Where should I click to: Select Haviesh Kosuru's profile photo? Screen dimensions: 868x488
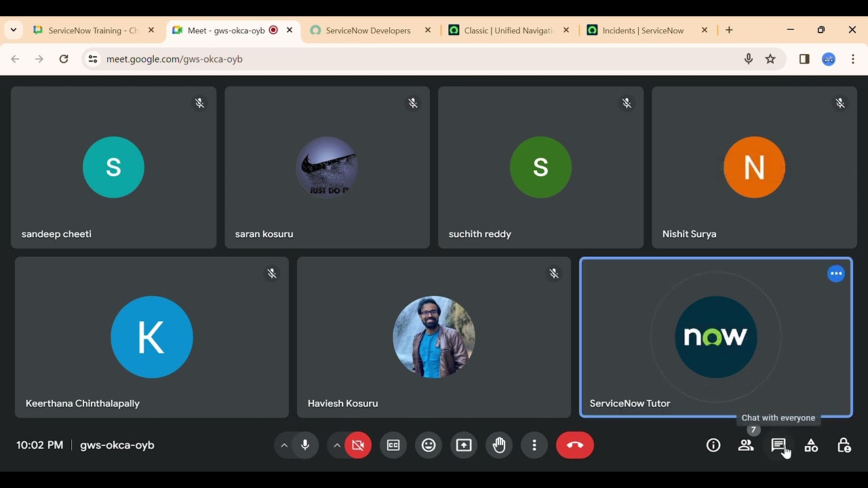(434, 337)
